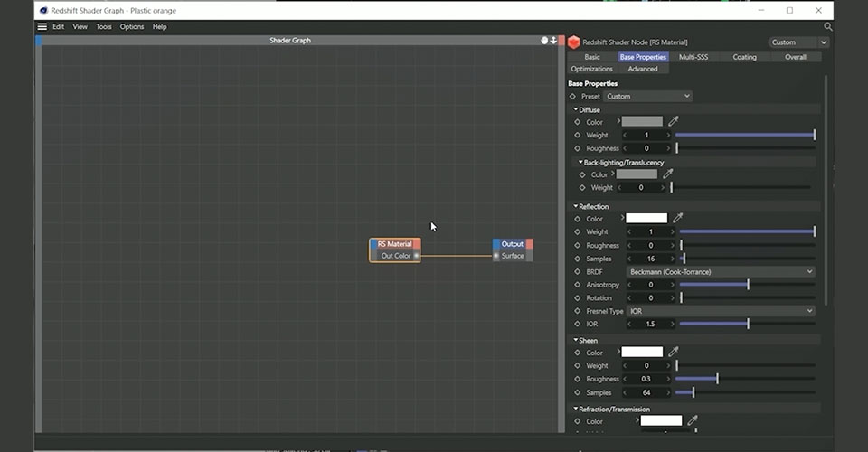Viewport: 868px width, 452px height.
Task: Click the Sheen Roughness slider
Action: coord(745,379)
